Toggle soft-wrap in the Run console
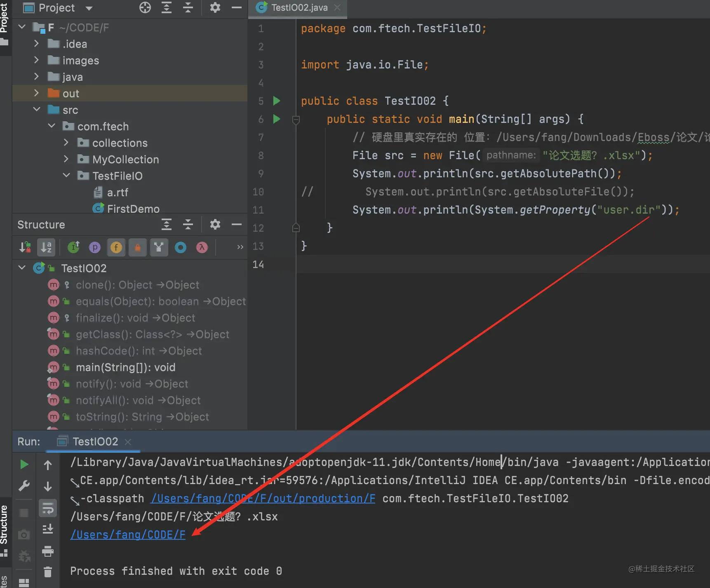Viewport: 710px width, 588px height. [48, 508]
